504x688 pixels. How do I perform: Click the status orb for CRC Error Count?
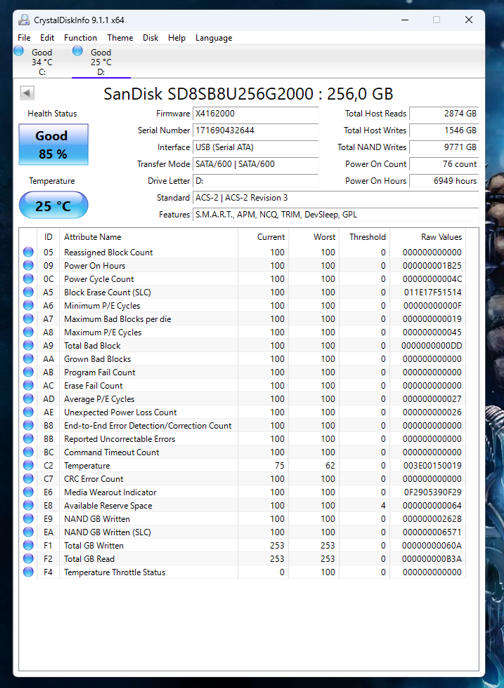point(28,478)
